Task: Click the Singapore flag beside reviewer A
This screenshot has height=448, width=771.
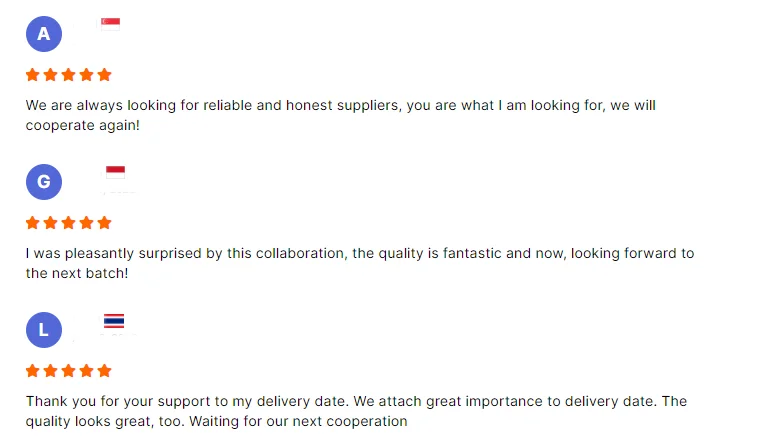Action: 110,23
